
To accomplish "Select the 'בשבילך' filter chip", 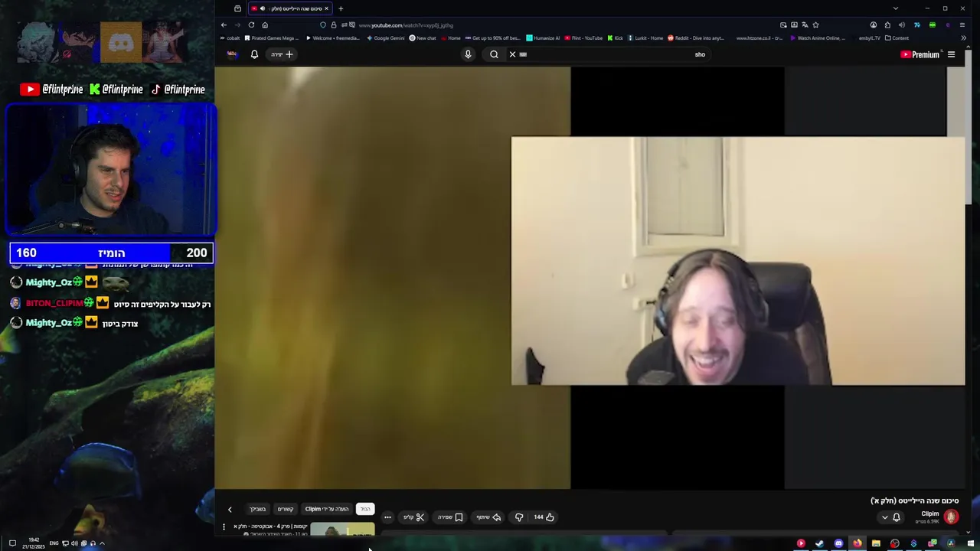I will pos(258,509).
